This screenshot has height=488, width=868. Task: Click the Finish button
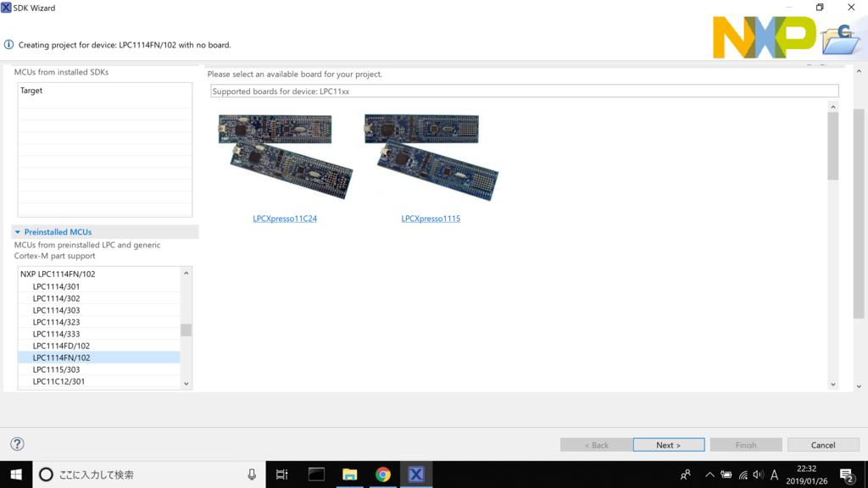746,445
